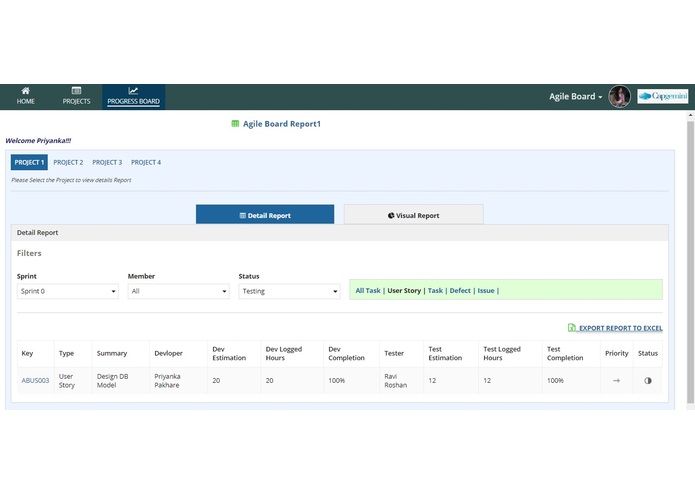Filter by All Task link
This screenshot has height=494, width=695.
[368, 291]
